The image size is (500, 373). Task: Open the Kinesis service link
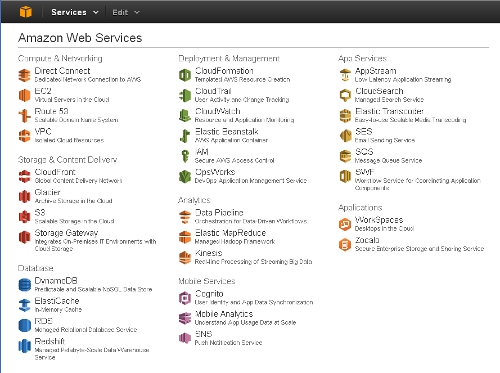[209, 253]
